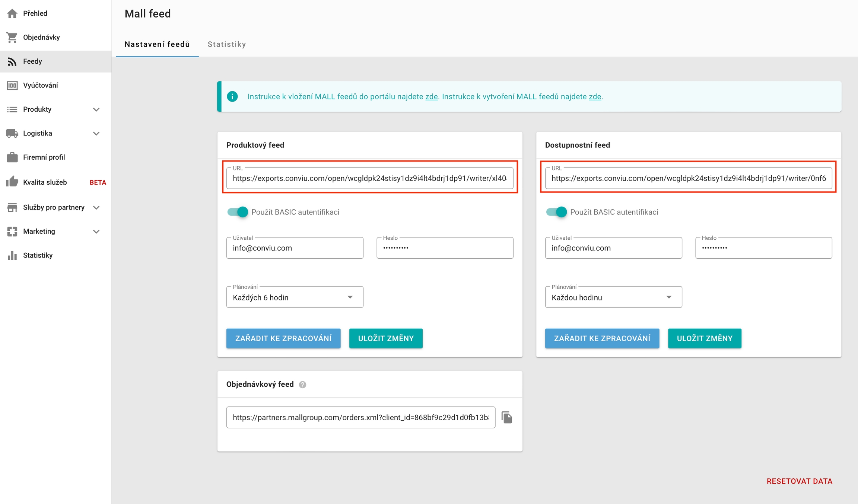Toggle BASIC autentifikaci for Dostupnostní feed
858x504 pixels.
[x=556, y=212]
